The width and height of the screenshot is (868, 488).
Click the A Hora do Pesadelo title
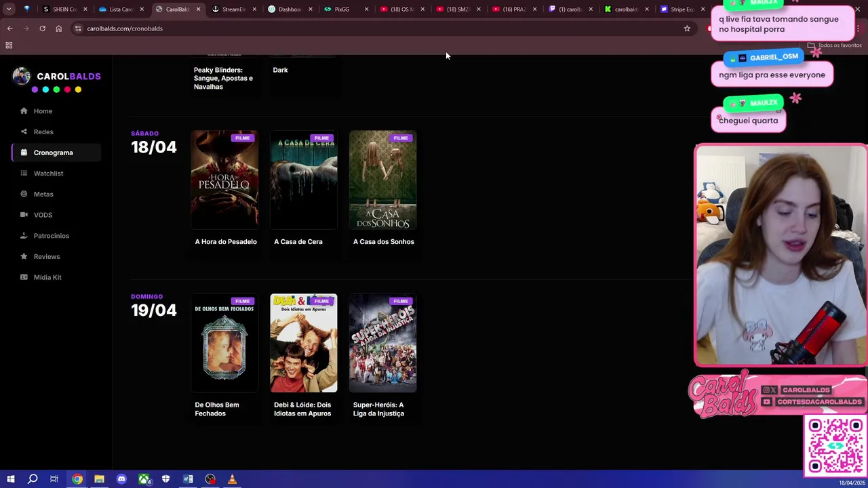226,242
